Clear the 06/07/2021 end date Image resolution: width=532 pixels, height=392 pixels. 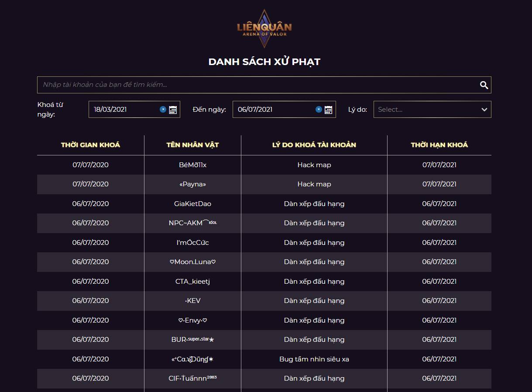tap(319, 110)
